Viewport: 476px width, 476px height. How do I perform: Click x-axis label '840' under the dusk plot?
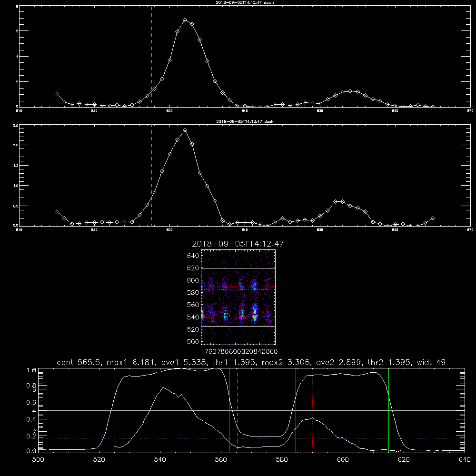click(245, 230)
